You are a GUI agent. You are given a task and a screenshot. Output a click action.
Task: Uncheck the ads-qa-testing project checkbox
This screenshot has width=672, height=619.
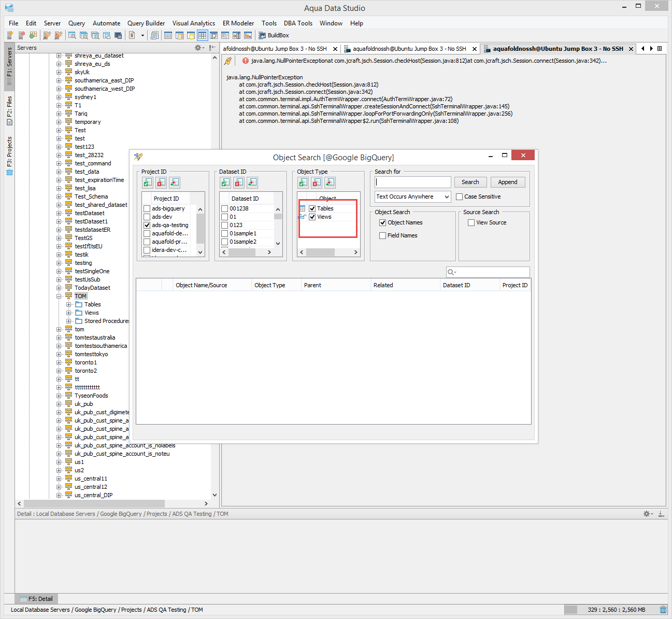point(147,225)
